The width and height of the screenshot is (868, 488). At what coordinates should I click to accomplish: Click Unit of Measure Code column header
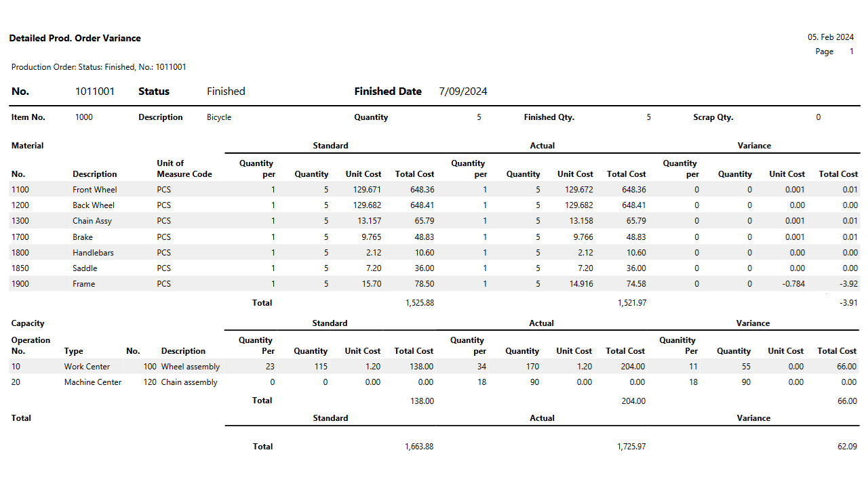(184, 169)
